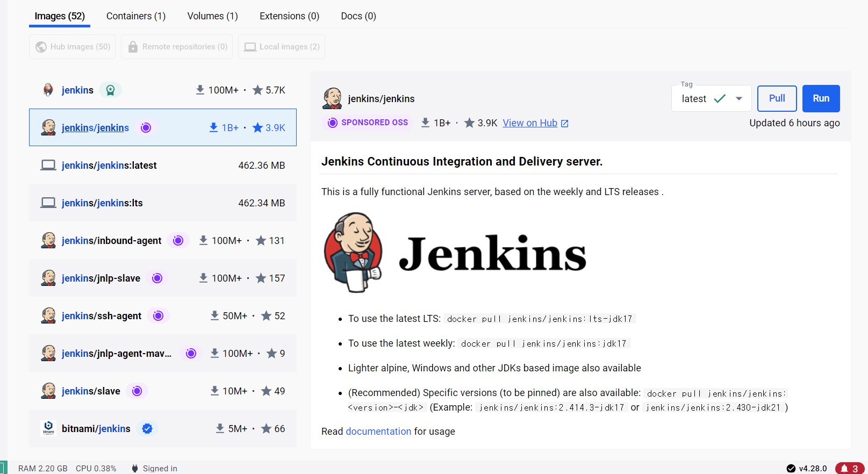Click the version v4.28.0 indicator

click(807, 469)
